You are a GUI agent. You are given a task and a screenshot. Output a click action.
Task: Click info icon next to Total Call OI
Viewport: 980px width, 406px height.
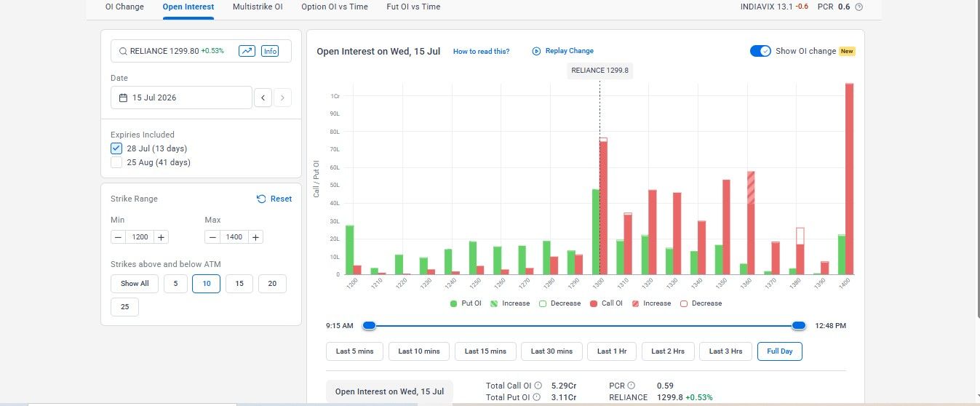click(538, 386)
